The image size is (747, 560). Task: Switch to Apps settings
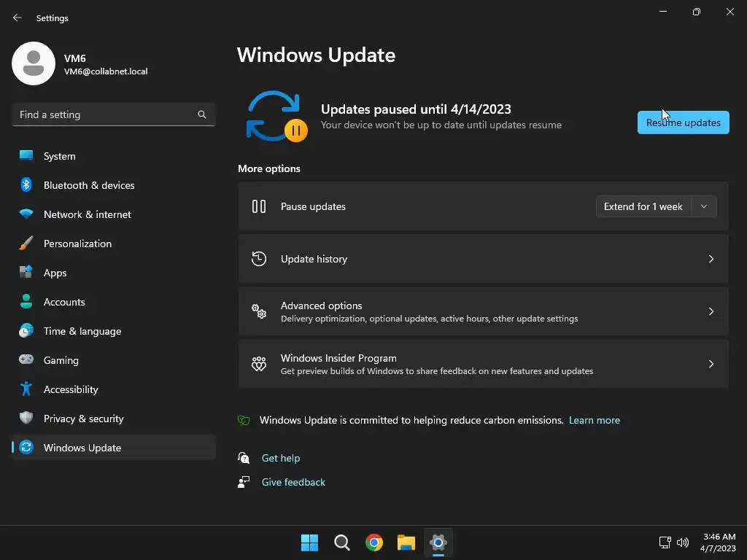114,273
